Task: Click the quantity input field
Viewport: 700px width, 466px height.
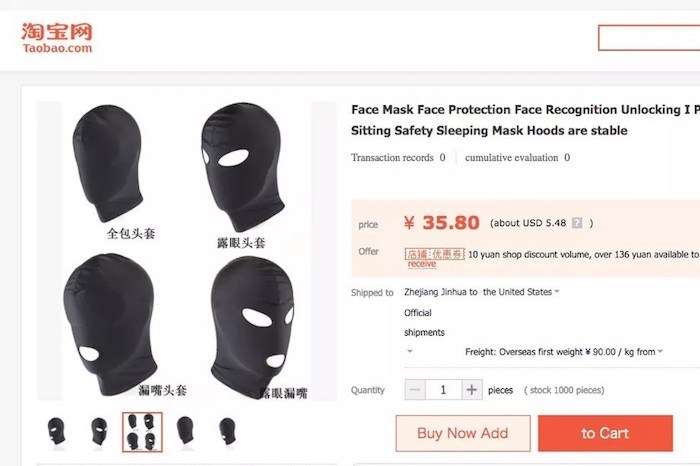Action: (x=443, y=390)
